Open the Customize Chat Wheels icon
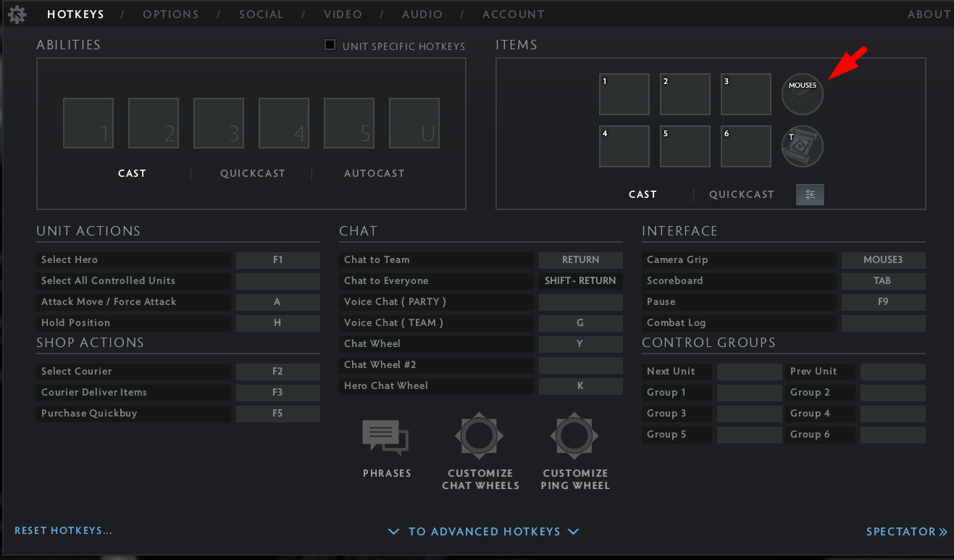The image size is (954, 560). tap(479, 436)
